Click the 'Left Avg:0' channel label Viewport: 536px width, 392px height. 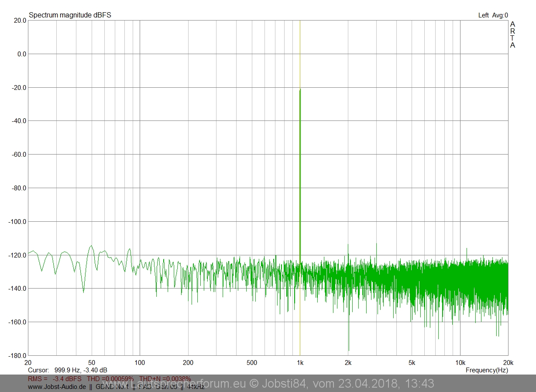coord(493,15)
